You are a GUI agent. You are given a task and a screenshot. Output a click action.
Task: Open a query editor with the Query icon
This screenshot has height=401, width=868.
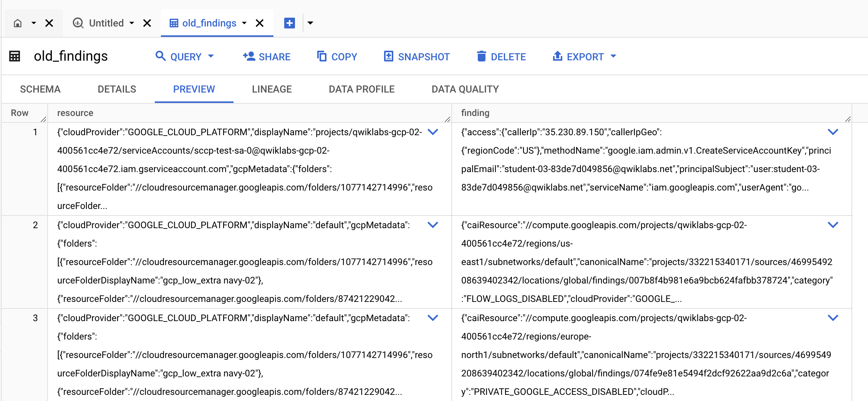161,56
